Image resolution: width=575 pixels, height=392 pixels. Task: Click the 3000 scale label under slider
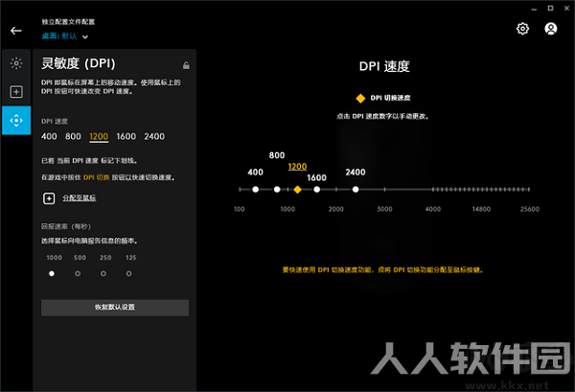pyautogui.click(x=384, y=209)
